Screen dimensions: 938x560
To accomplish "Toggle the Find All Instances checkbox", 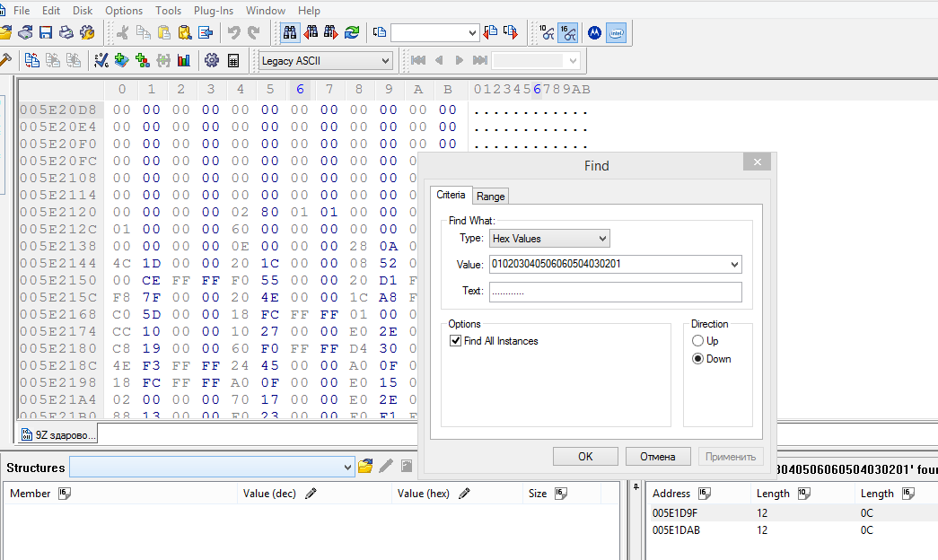I will (456, 341).
